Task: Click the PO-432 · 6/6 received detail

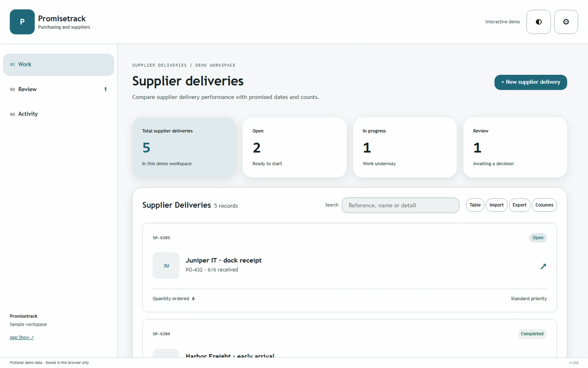Action: [x=212, y=270]
